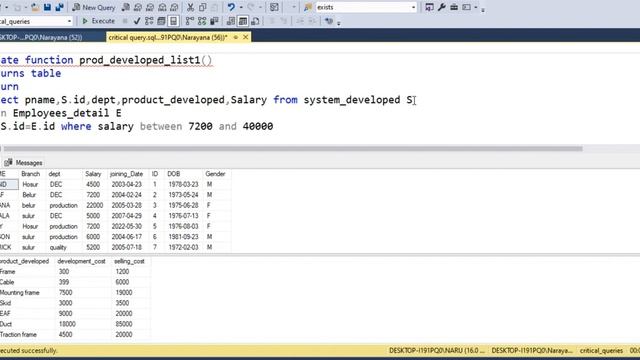This screenshot has width=640, height=360.
Task: Click the 'selling_cost' column header
Action: pyautogui.click(x=129, y=261)
